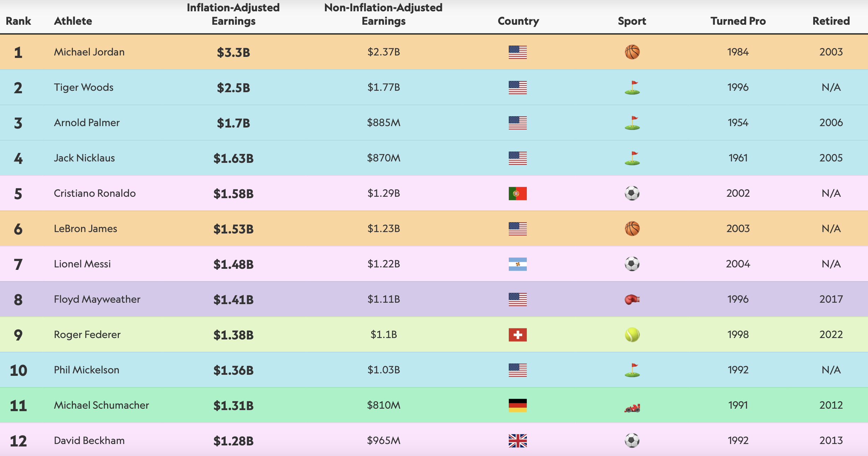Click the Turned Pro column header
This screenshot has width=868, height=456.
(738, 21)
